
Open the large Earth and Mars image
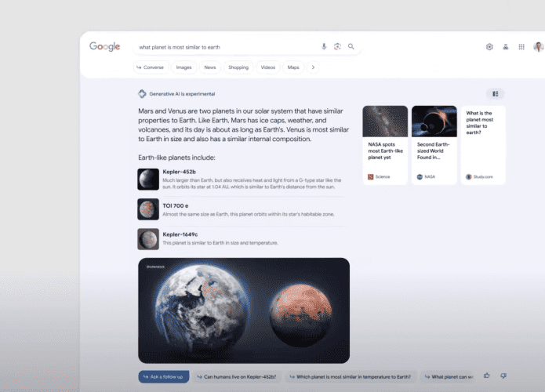(x=244, y=310)
